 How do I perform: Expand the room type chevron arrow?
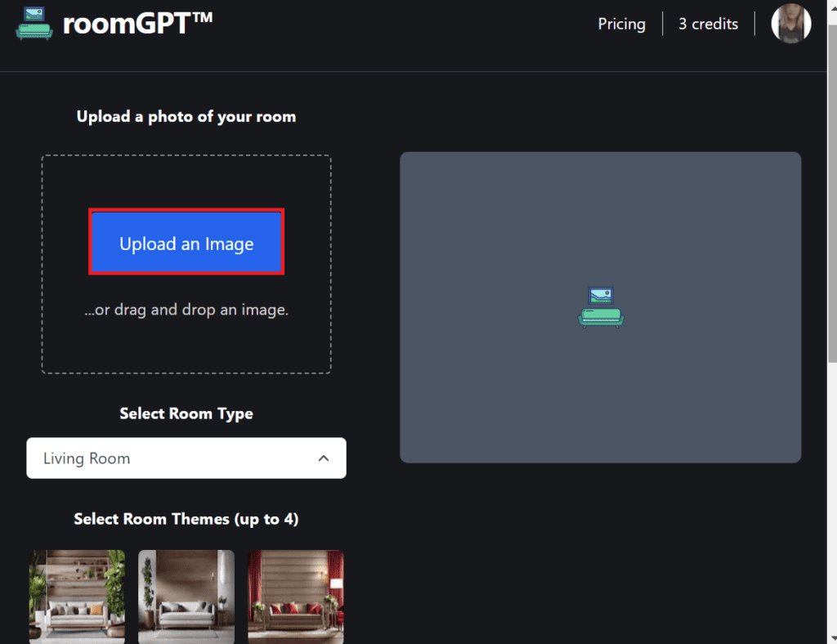324,458
